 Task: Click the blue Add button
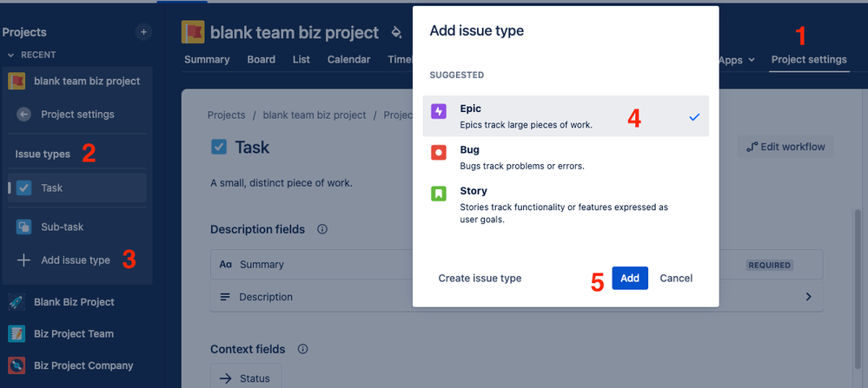[x=629, y=279]
